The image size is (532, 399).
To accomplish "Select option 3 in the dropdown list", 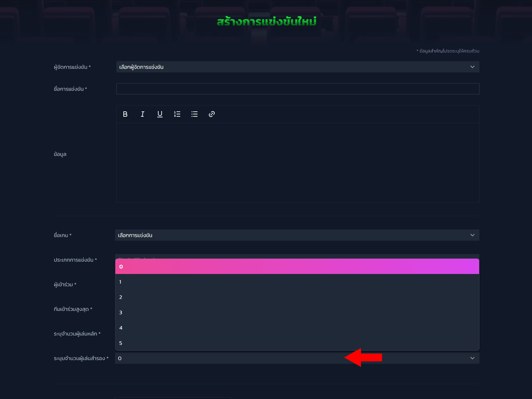I will click(x=297, y=312).
